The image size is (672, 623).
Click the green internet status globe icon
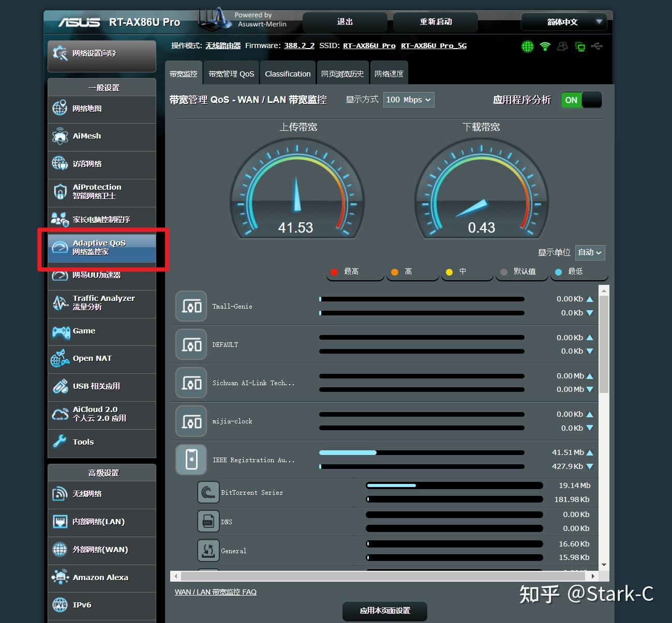(528, 47)
